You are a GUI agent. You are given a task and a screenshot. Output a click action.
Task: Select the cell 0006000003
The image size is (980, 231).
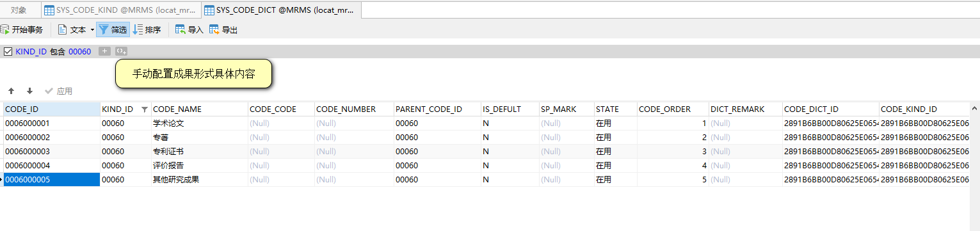pyautogui.click(x=51, y=151)
